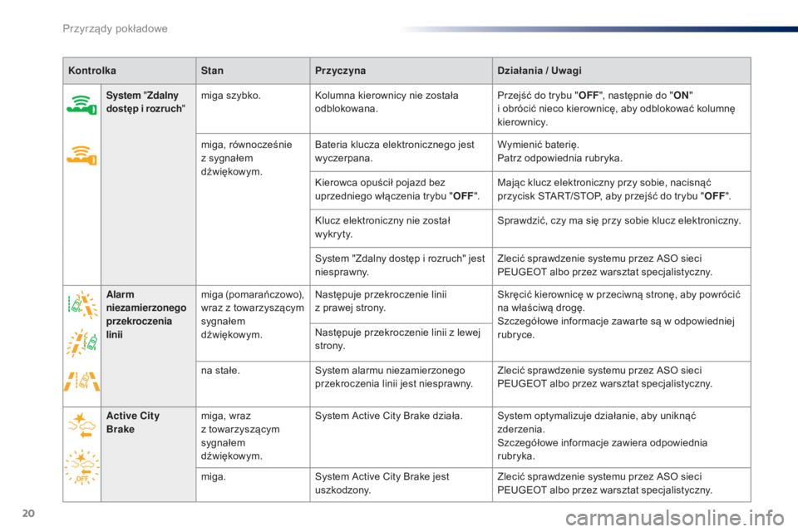This screenshot has width=798, height=532.
Task: Click the Active City Brake row label
Action: pos(133,422)
